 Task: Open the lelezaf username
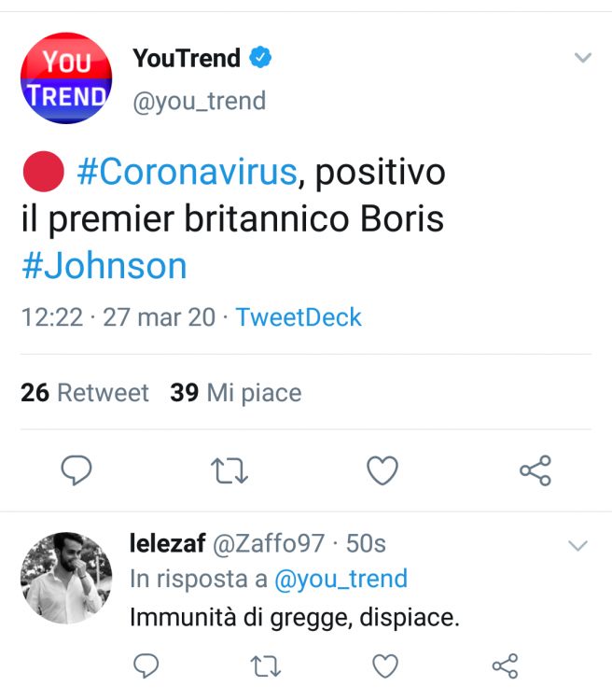coord(167,543)
